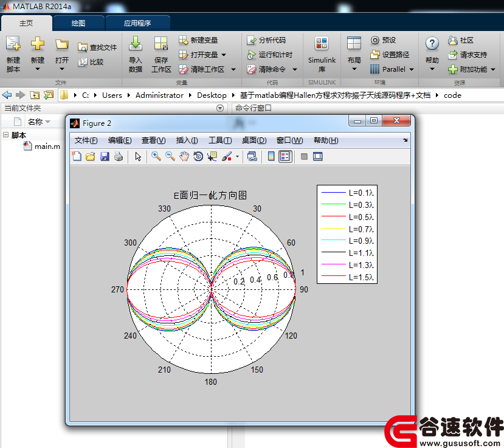Click Show Plot Tools and Dock Figure icon
This screenshot has width=504, height=448.
point(318,156)
